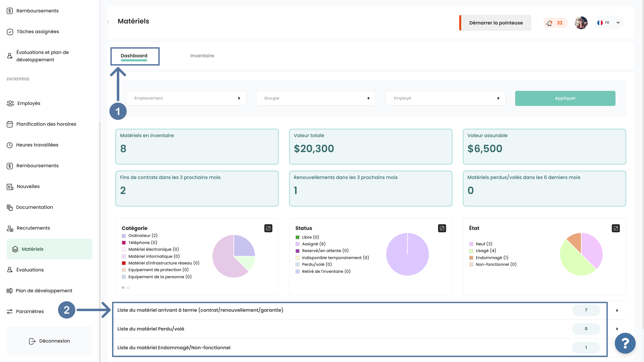Click the Heures travaillées clock icon
This screenshot has height=362, width=644.
(10, 145)
